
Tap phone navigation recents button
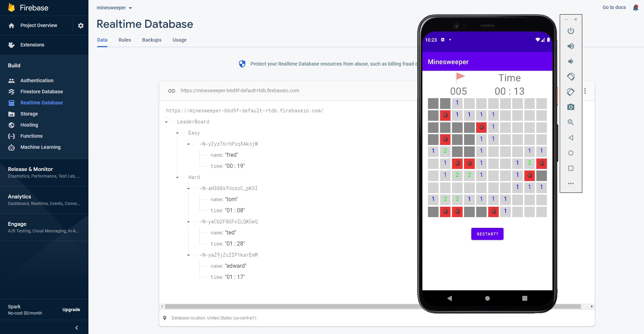coord(525,298)
